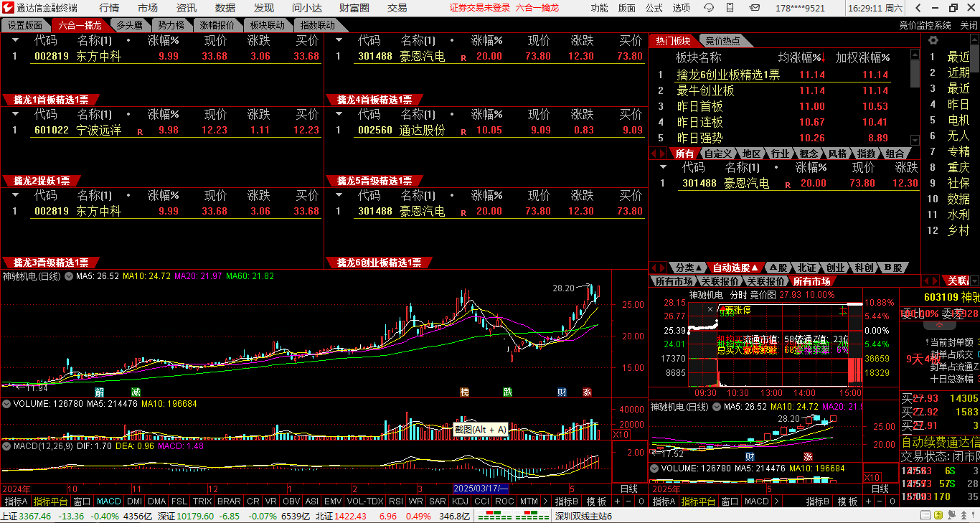
Task: Click the 财 marker on main K-line chart
Action: click(562, 392)
